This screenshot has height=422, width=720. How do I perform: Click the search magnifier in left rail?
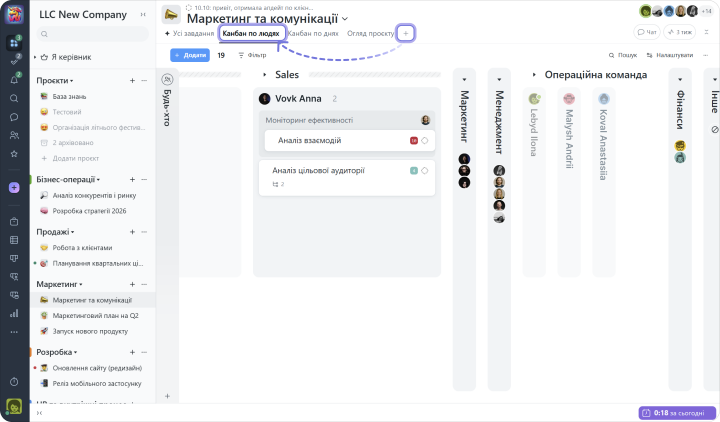coord(14,98)
